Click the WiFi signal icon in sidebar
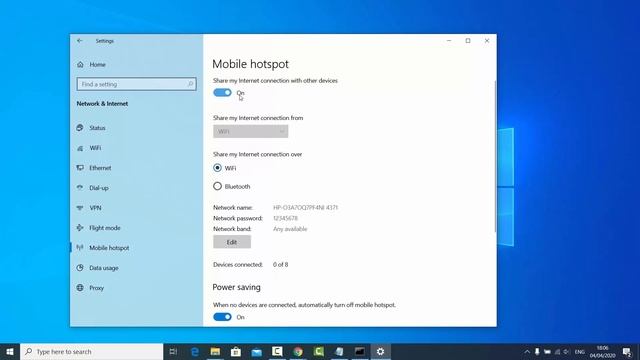640x360 pixels. (x=80, y=148)
